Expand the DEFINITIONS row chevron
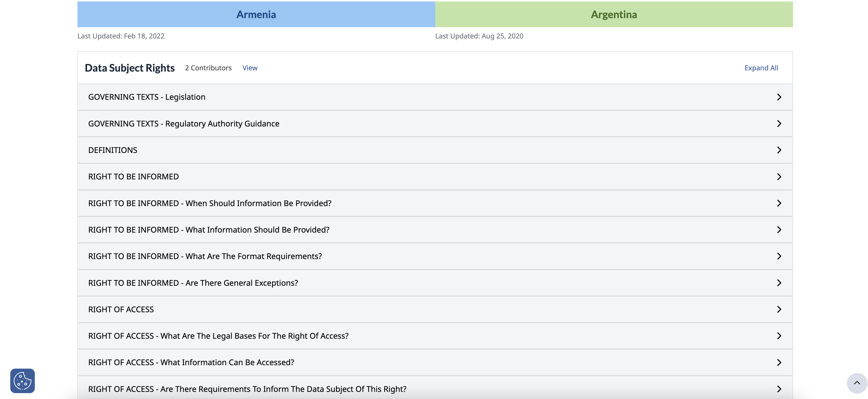This screenshot has width=868, height=399. (779, 150)
